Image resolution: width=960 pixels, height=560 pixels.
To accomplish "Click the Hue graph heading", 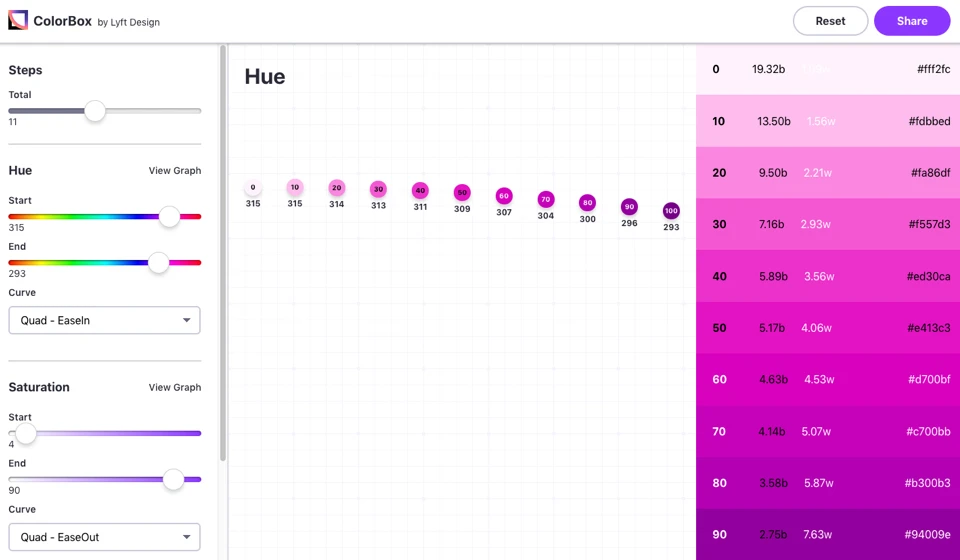I will click(x=265, y=77).
